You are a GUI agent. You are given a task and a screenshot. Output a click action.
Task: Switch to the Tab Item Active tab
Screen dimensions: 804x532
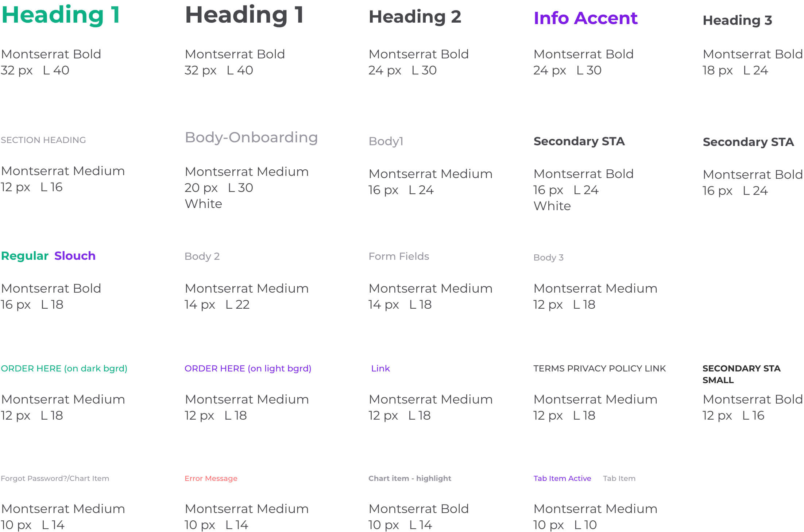click(x=562, y=478)
